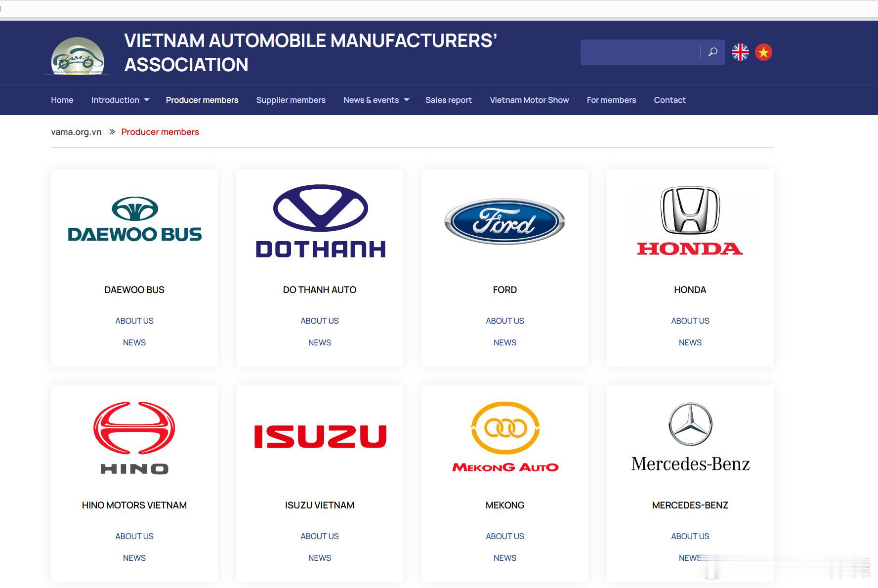Open the Contact page
The height and width of the screenshot is (588, 878).
pyautogui.click(x=669, y=100)
